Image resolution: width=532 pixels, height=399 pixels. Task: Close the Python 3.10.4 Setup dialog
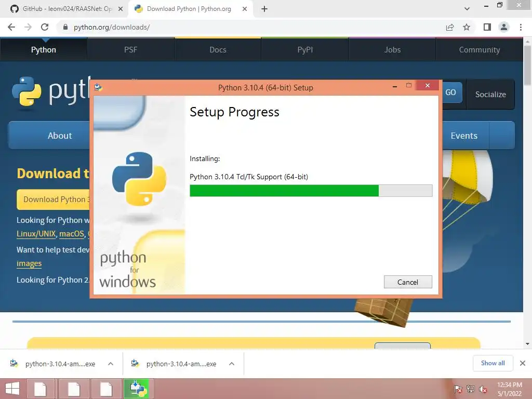428,86
